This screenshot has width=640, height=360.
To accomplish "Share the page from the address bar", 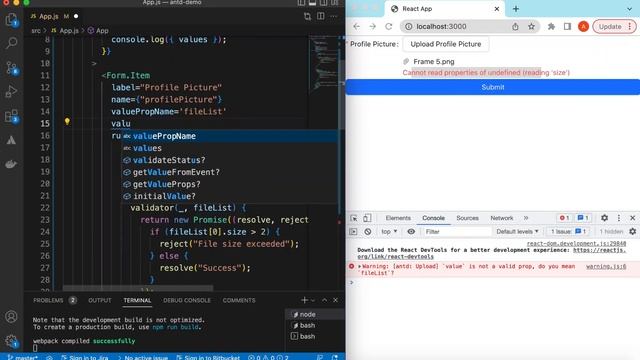I will click(515, 27).
